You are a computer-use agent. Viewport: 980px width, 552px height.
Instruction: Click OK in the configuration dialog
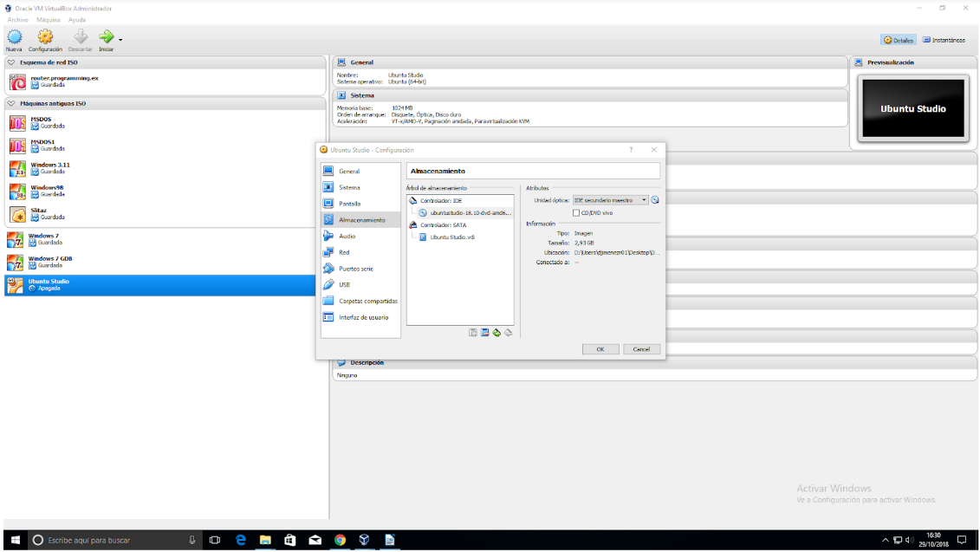click(x=600, y=349)
